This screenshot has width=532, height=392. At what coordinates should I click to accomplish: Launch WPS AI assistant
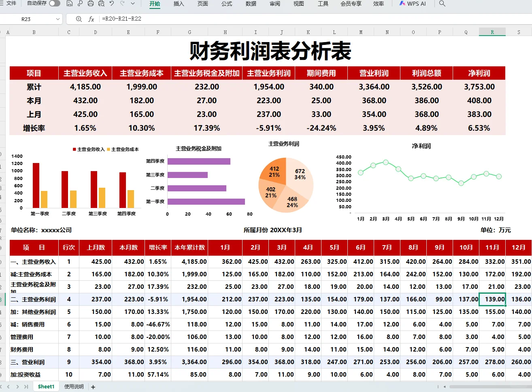coord(413,4)
